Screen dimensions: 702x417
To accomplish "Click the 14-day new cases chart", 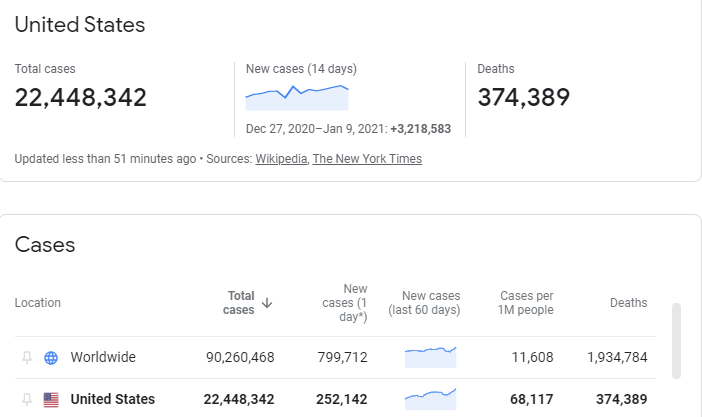I will 297,97.
